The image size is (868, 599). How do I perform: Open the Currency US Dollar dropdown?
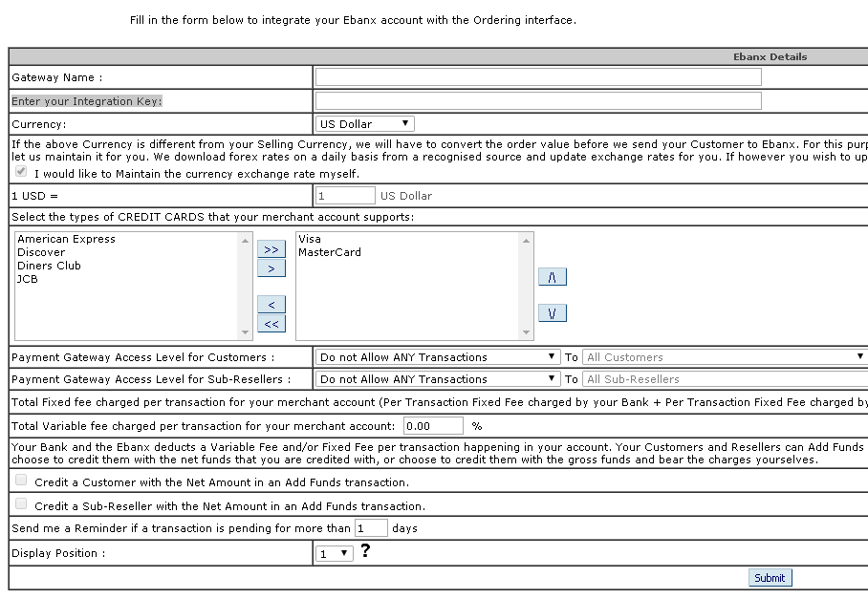364,124
